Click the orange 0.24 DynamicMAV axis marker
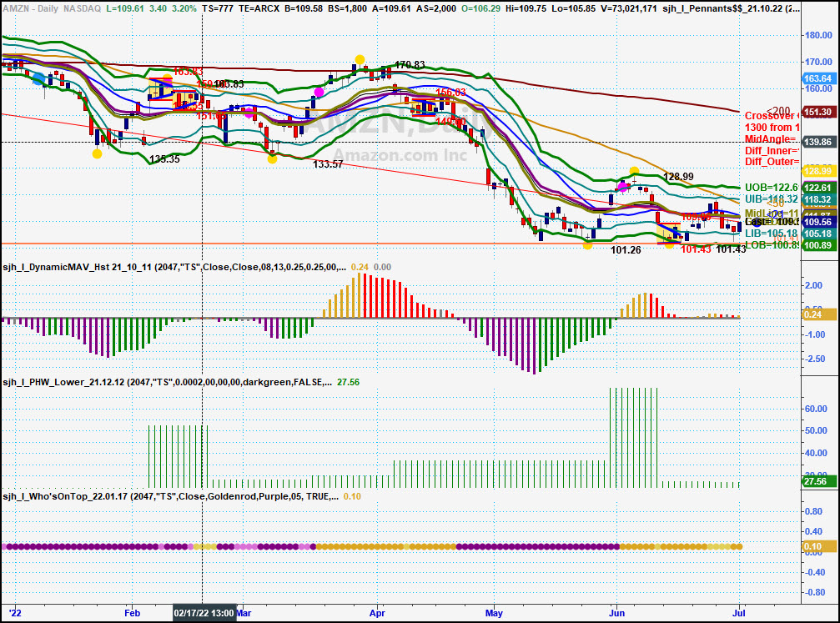 point(818,314)
